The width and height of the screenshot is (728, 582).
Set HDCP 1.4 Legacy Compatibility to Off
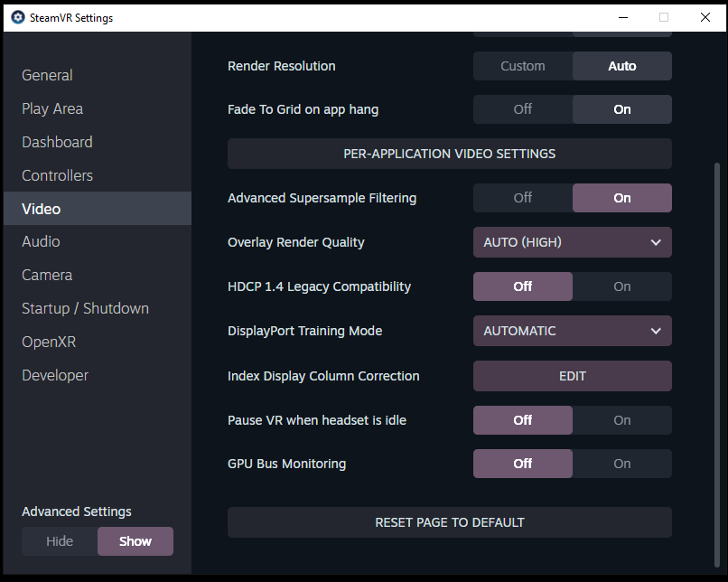(523, 286)
